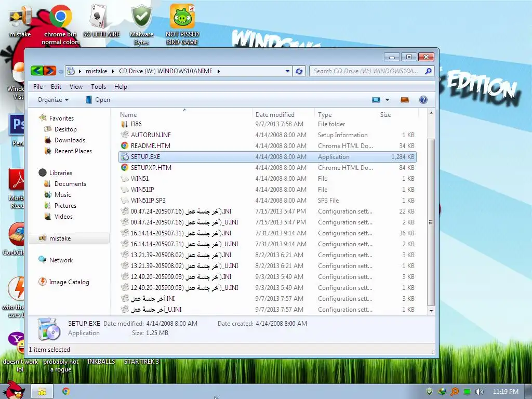The image size is (532, 399).
Task: Select the mistake desktop icon
Action: (20, 22)
